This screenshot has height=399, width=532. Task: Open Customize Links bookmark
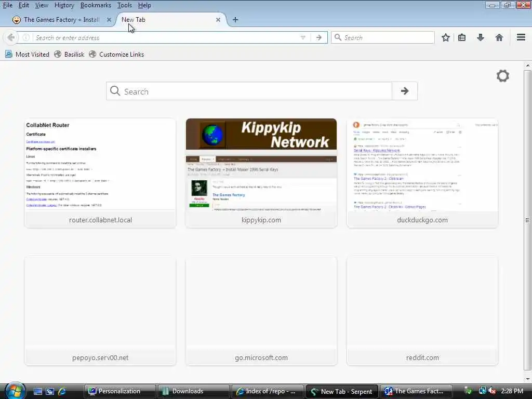pyautogui.click(x=116, y=54)
